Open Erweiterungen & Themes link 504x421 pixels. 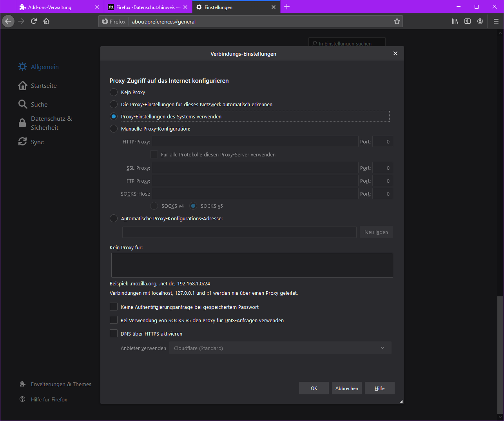[x=61, y=384]
